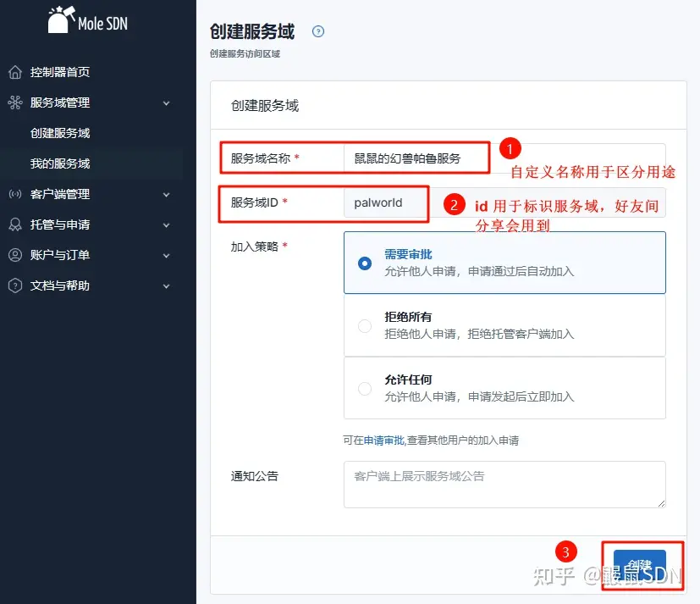Follow the 申请审批 link
The image size is (700, 604).
384,441
